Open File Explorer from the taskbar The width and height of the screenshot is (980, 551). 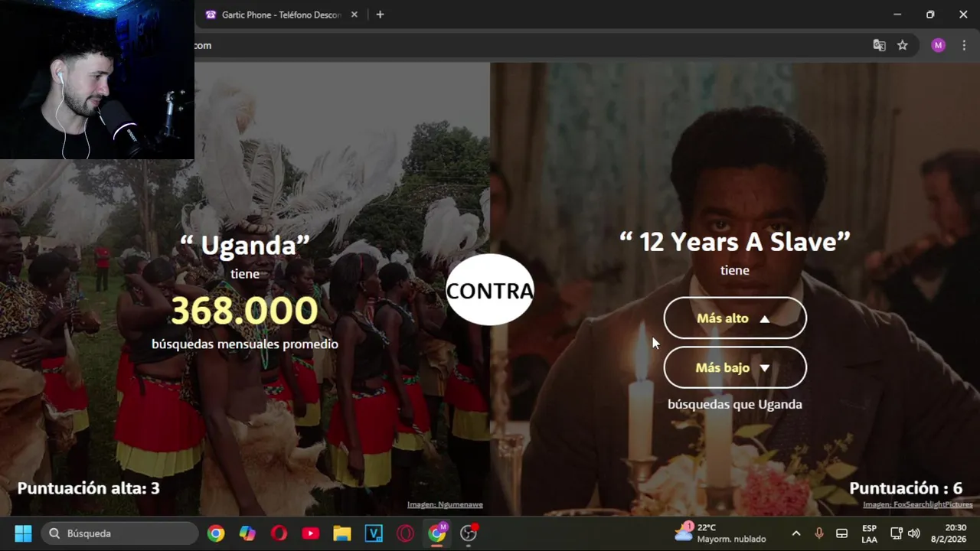click(x=342, y=533)
